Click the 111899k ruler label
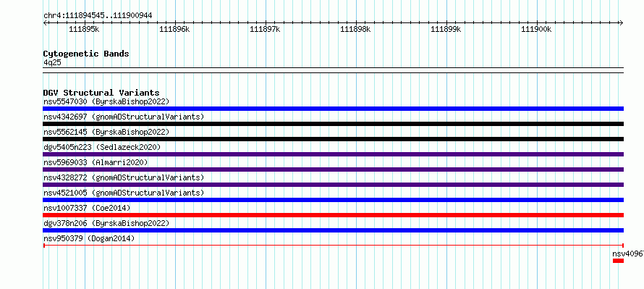Screen dimensions: 644x289 pyautogui.click(x=446, y=29)
